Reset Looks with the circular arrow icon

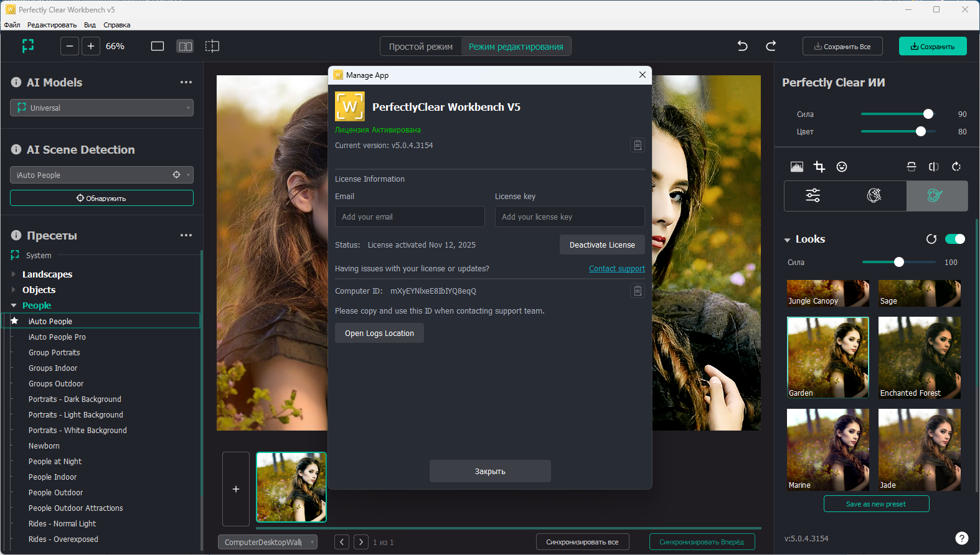(931, 240)
